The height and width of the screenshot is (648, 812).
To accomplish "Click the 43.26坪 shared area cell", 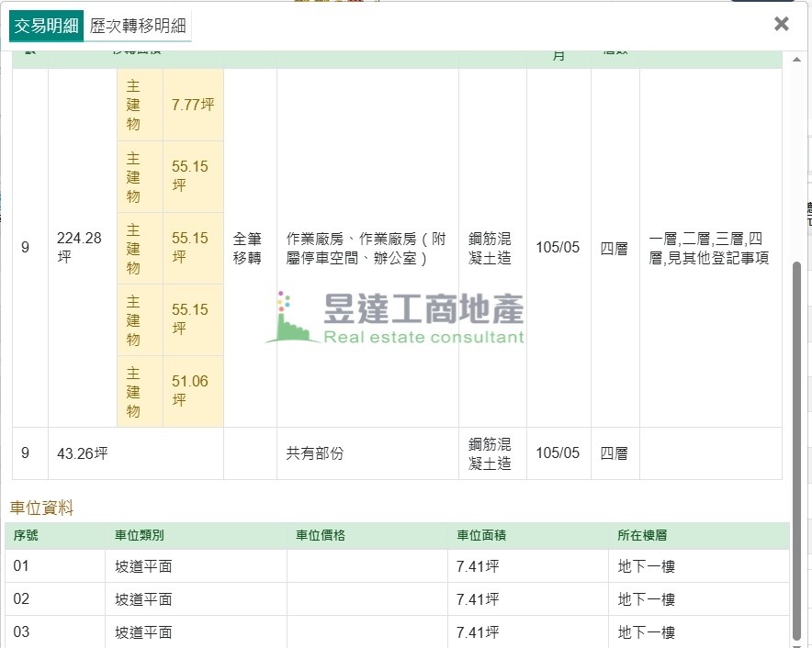I will pyautogui.click(x=83, y=453).
